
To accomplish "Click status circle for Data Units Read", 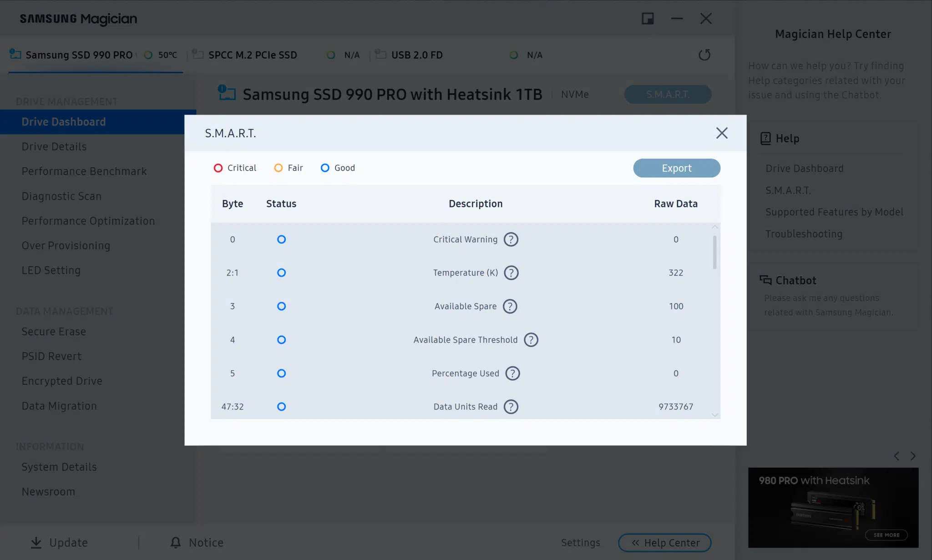I will [281, 407].
